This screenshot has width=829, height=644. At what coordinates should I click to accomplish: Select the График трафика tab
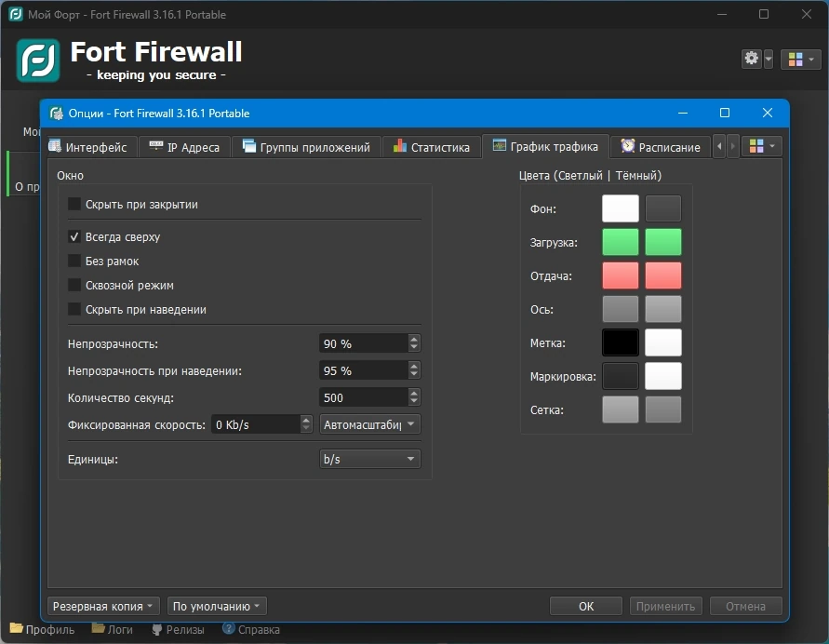(545, 146)
